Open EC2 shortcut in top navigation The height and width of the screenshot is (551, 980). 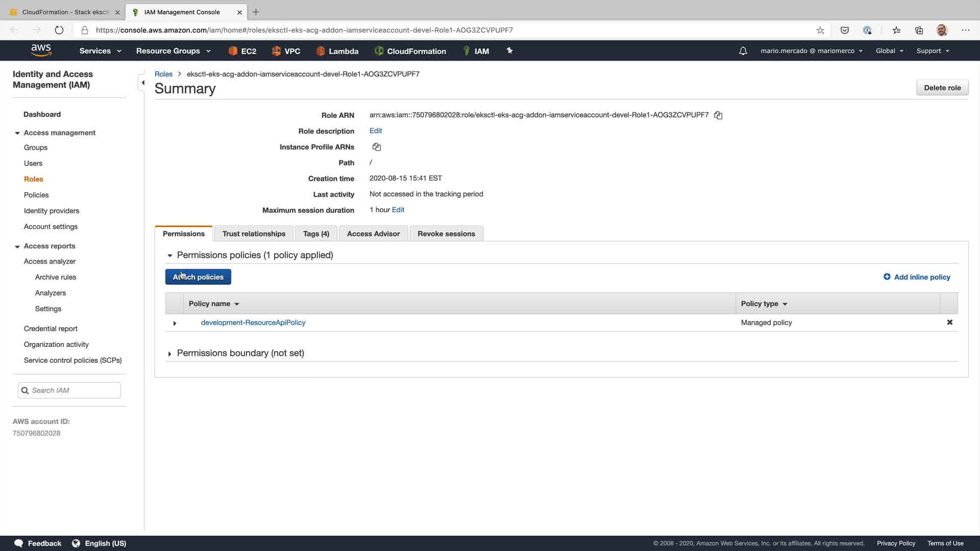pos(242,51)
